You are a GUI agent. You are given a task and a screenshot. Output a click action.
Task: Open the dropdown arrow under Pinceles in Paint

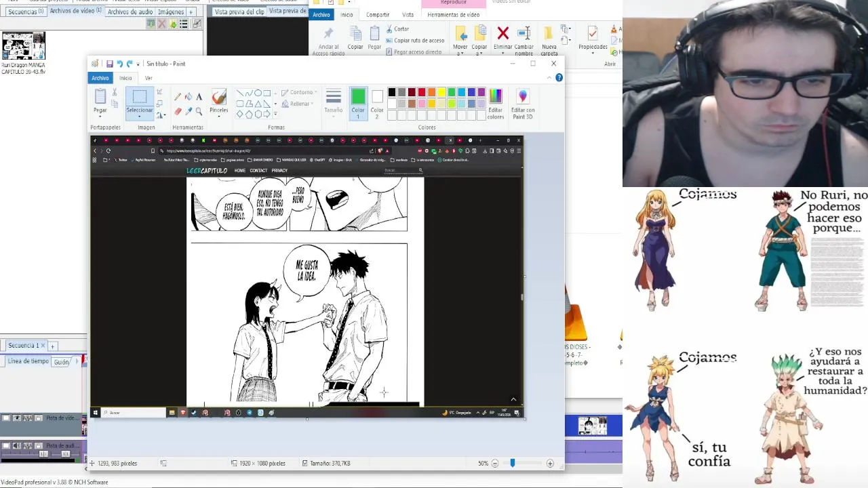tap(218, 117)
